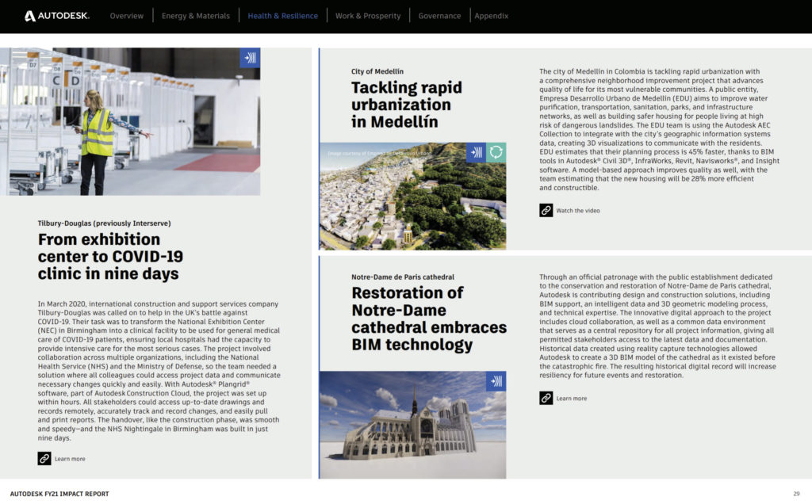The image size is (812, 504).
Task: Select the Health & Resilience tab
Action: click(x=283, y=16)
